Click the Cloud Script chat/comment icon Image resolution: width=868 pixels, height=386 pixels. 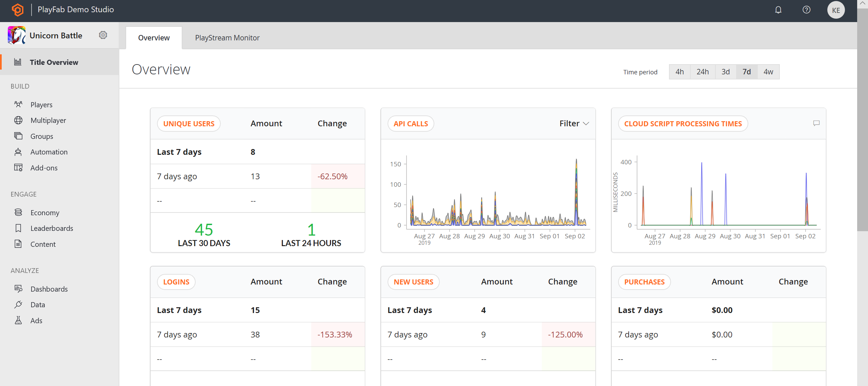816,123
